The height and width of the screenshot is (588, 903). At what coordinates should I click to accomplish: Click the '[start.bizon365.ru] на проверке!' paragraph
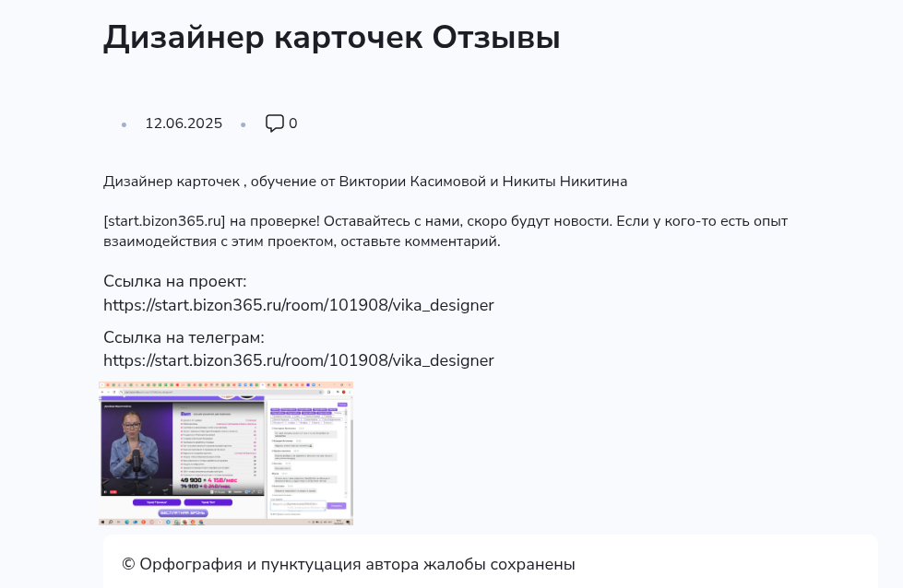[x=446, y=231]
